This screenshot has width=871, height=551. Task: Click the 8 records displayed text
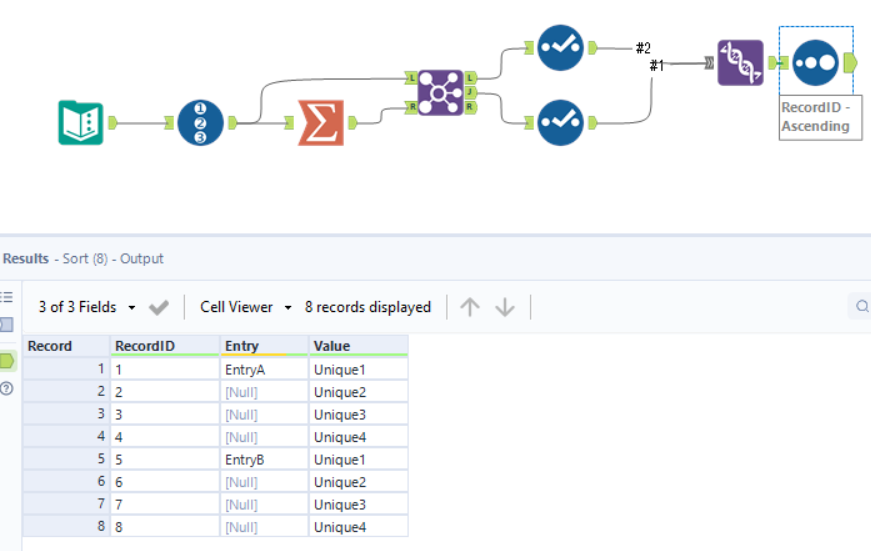coord(368,307)
